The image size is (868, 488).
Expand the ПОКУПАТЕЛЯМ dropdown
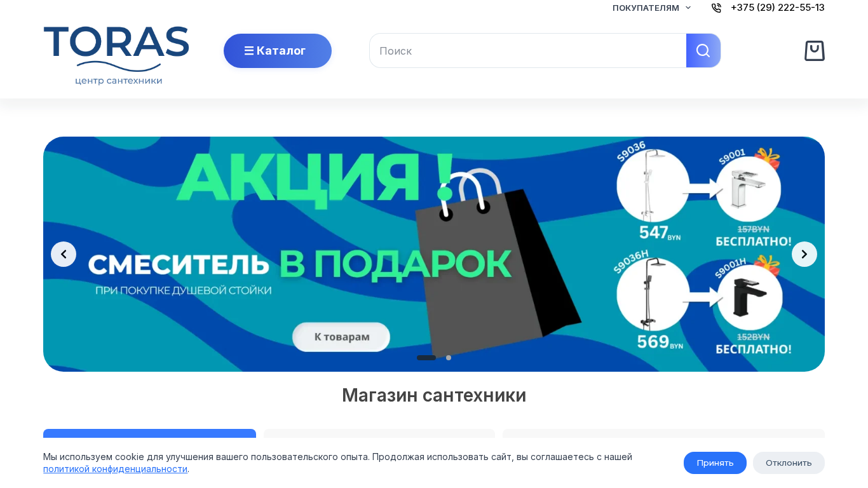click(x=652, y=8)
